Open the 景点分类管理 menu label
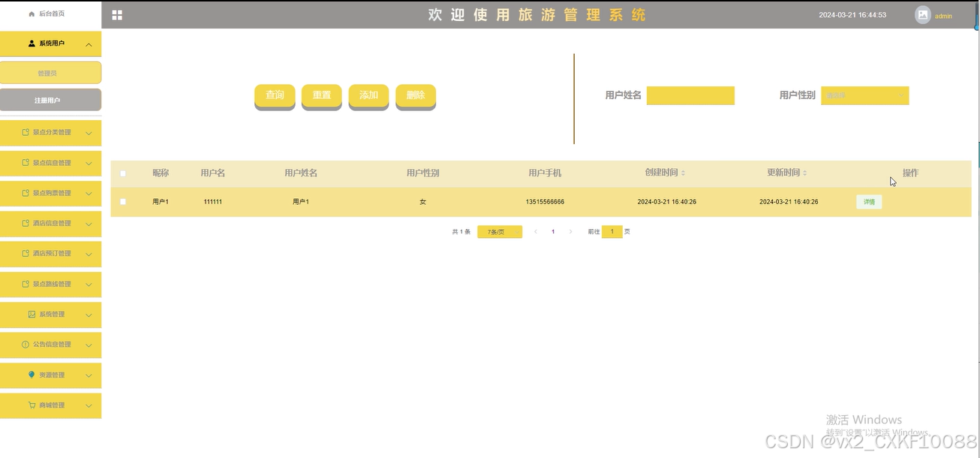980x458 pixels. click(52, 132)
